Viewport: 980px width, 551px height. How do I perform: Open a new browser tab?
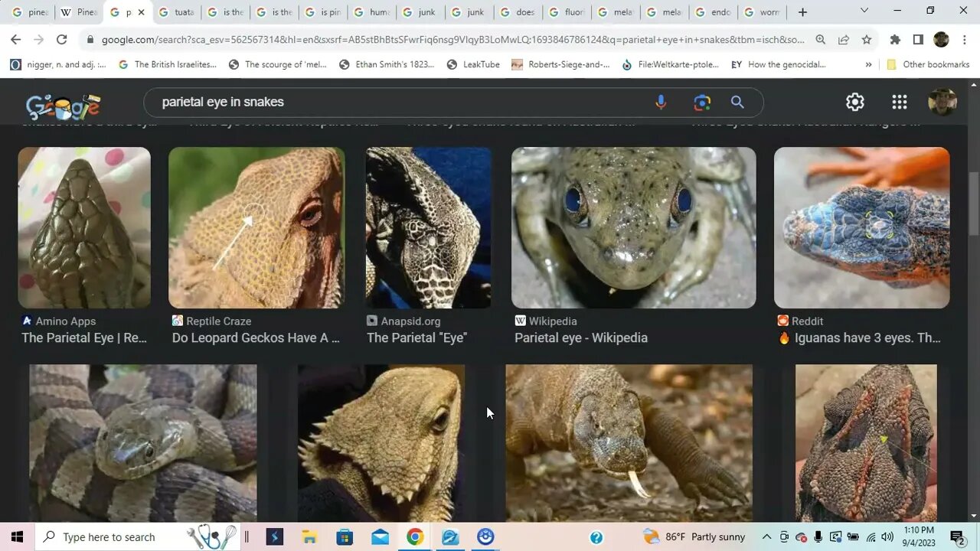click(802, 12)
